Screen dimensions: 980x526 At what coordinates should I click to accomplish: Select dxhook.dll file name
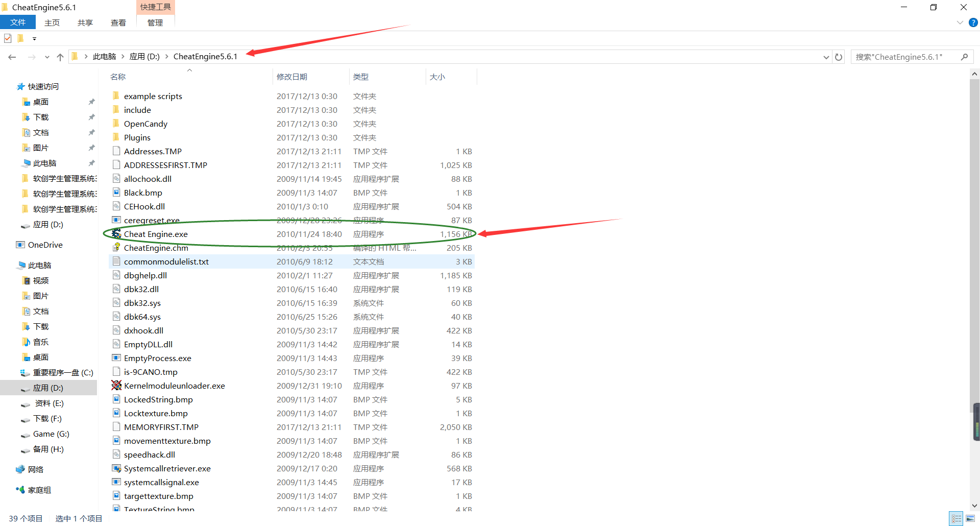143,330
